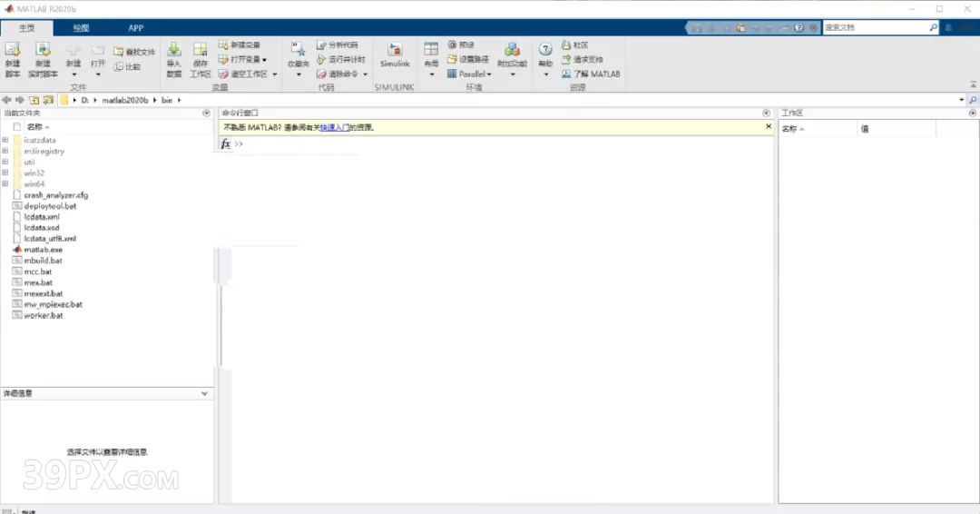Click the Getting Started (快速入门) link
Viewport: 980px width, 514px height.
click(334, 127)
